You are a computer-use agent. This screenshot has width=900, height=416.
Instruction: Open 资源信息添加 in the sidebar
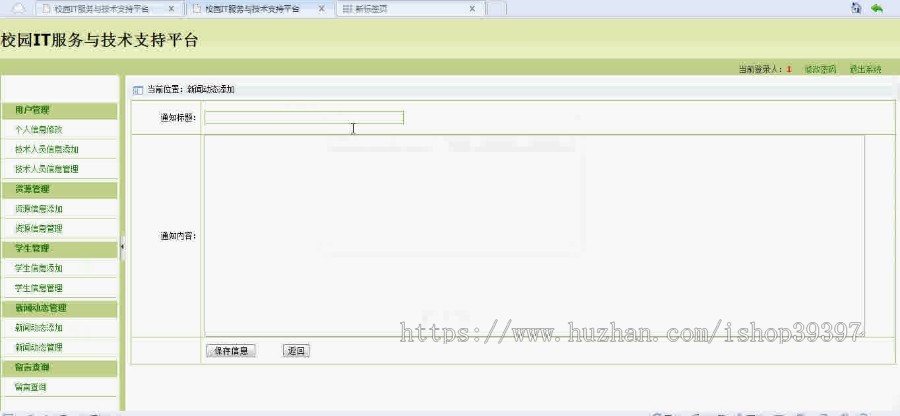point(38,209)
